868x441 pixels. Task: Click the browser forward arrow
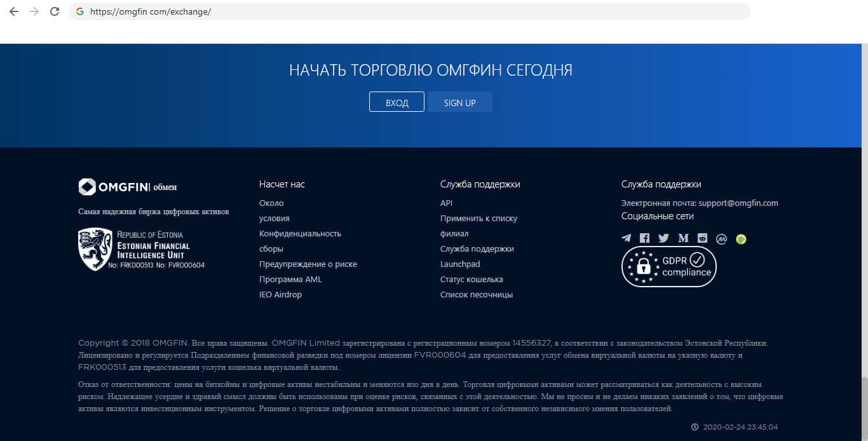click(x=34, y=11)
